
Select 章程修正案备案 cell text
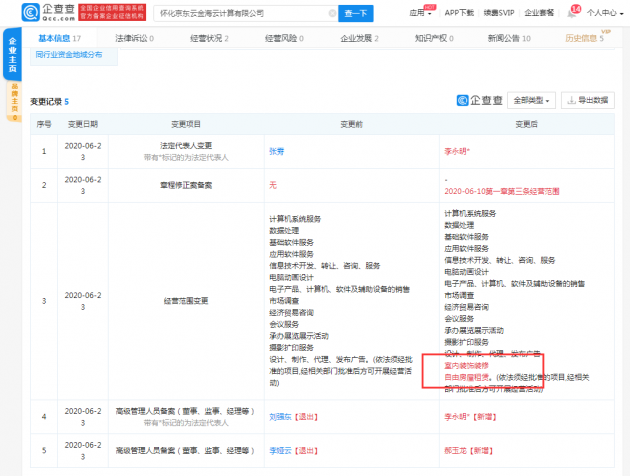pos(186,185)
